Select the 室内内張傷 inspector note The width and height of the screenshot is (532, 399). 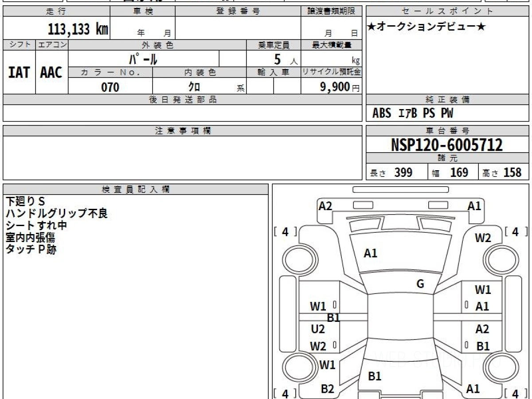[30, 237]
